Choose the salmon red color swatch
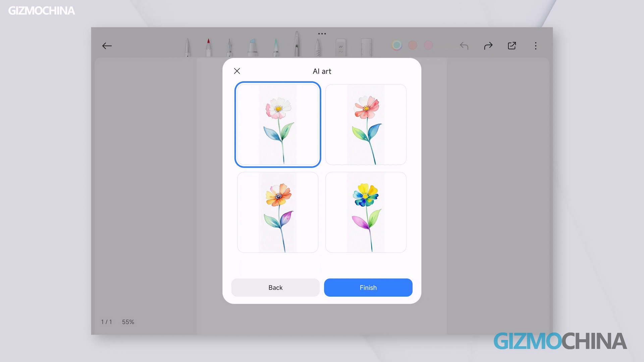Image resolution: width=644 pixels, height=362 pixels. coord(413,45)
